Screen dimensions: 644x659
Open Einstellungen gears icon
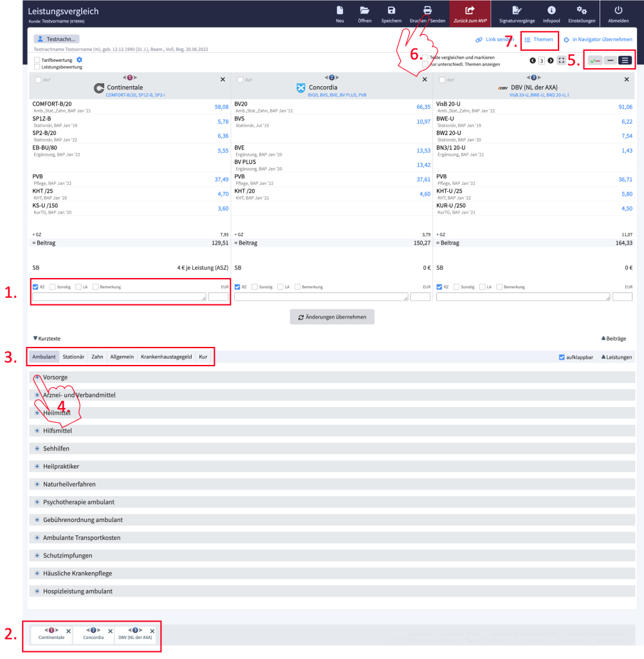pos(582,10)
